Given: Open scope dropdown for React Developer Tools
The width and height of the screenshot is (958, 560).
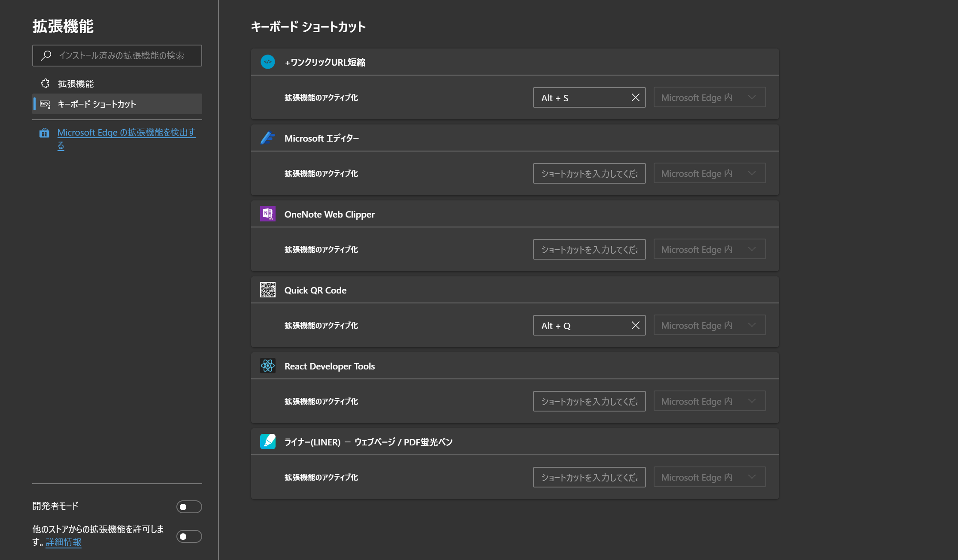Looking at the screenshot, I should [709, 401].
